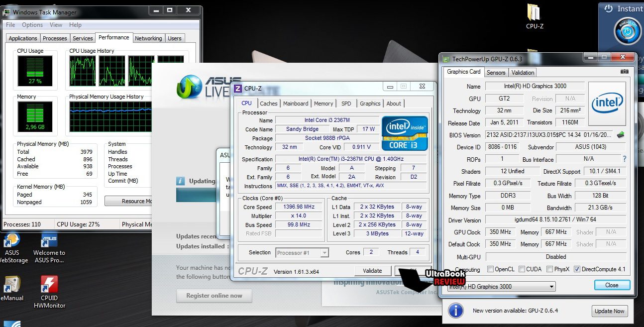Click the Instant On power gadget icon
This screenshot has height=327, width=644.
(627, 32)
